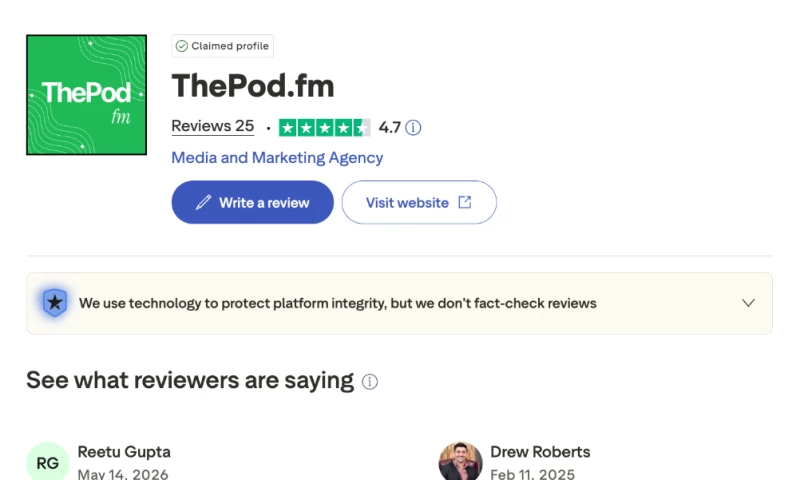Click the Claimed profile badge
The image size is (800, 480).
click(222, 46)
